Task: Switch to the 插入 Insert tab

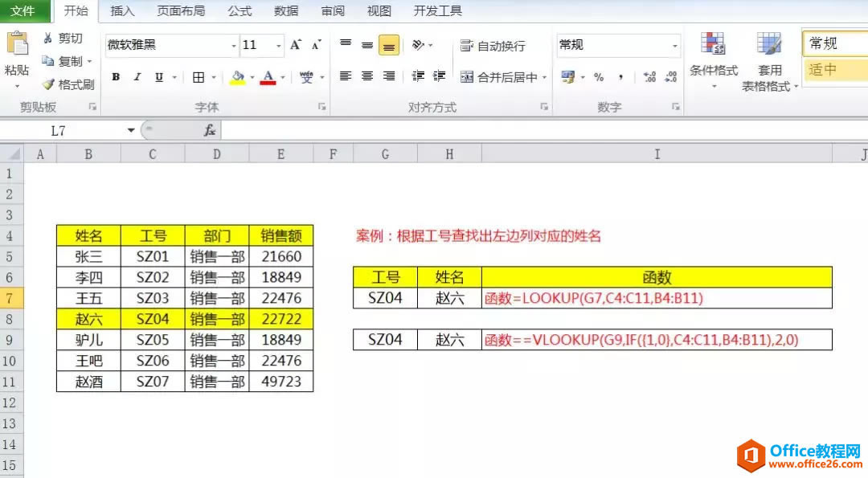Action: (122, 11)
